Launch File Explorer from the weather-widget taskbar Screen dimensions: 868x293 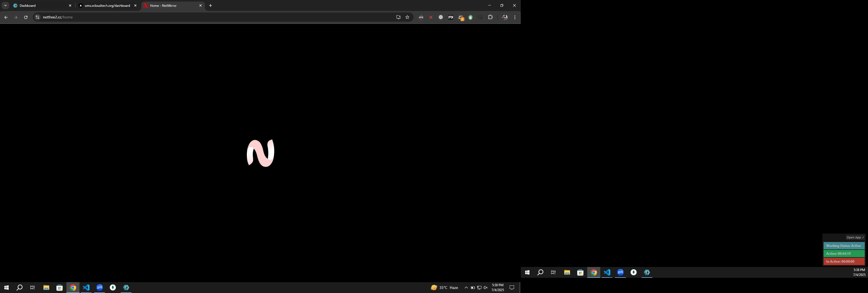tap(46, 288)
